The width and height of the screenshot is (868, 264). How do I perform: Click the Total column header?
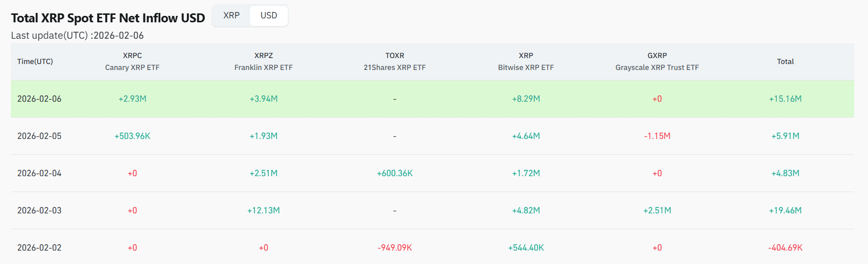[785, 62]
